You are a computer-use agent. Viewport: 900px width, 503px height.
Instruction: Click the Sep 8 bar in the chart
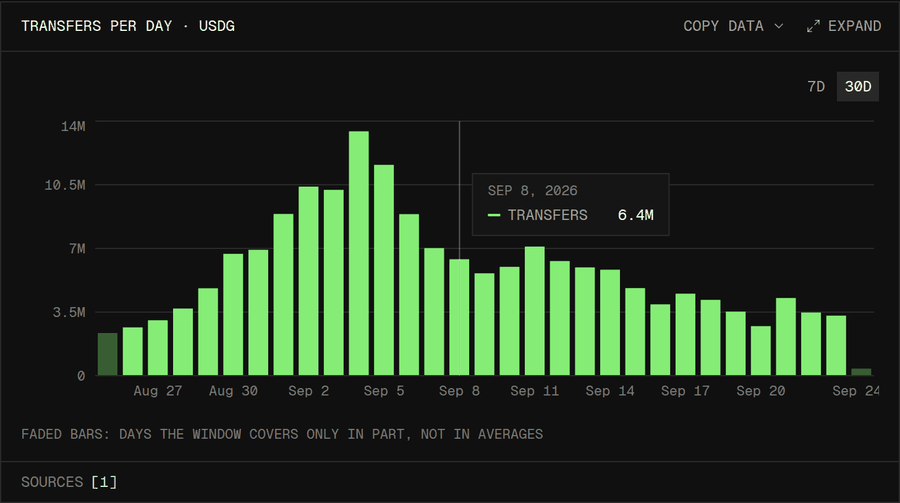tap(459, 317)
